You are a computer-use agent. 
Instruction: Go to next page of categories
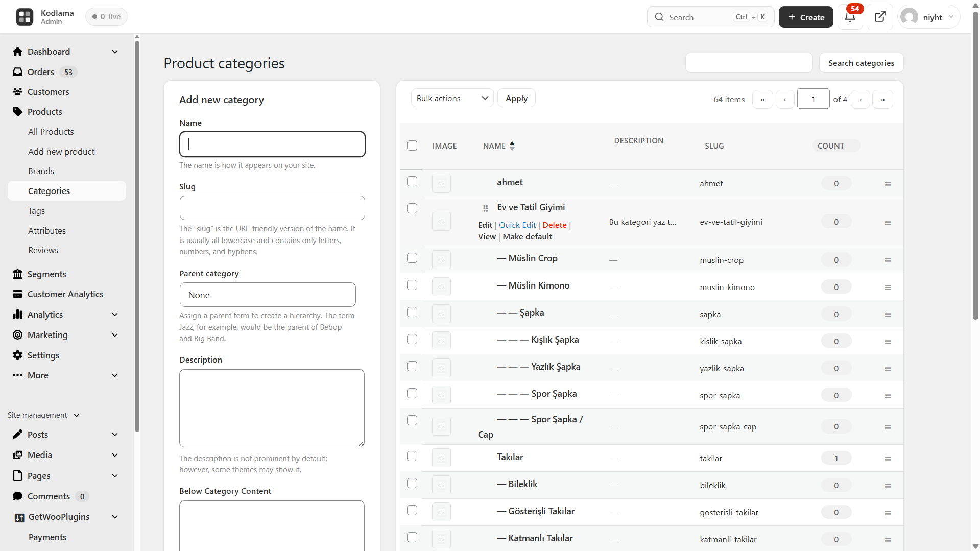(861, 99)
